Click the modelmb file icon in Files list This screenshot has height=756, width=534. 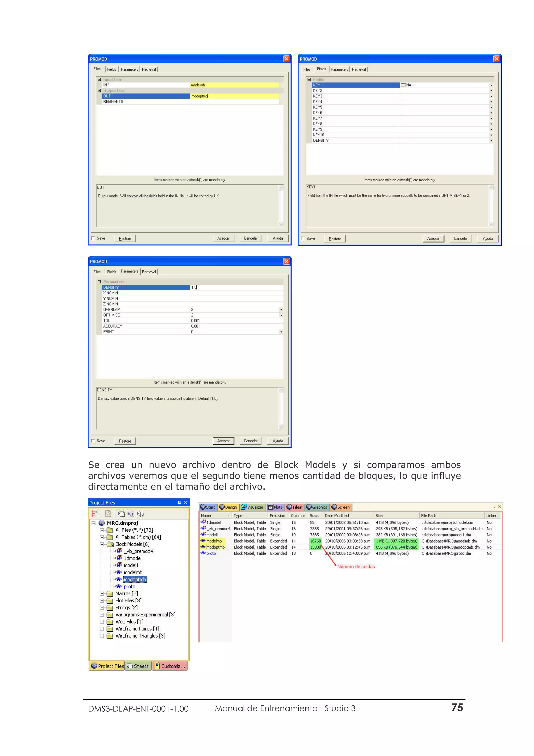pyautogui.click(x=203, y=541)
